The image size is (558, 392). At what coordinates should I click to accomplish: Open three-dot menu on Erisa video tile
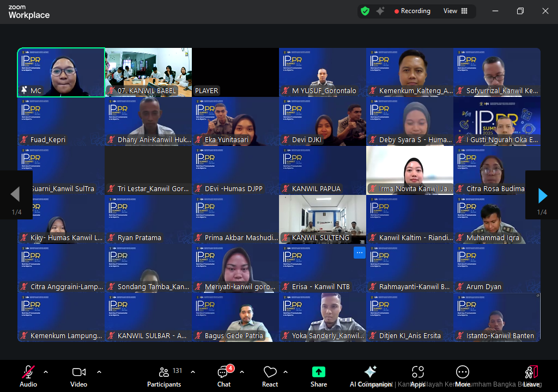coord(360,253)
